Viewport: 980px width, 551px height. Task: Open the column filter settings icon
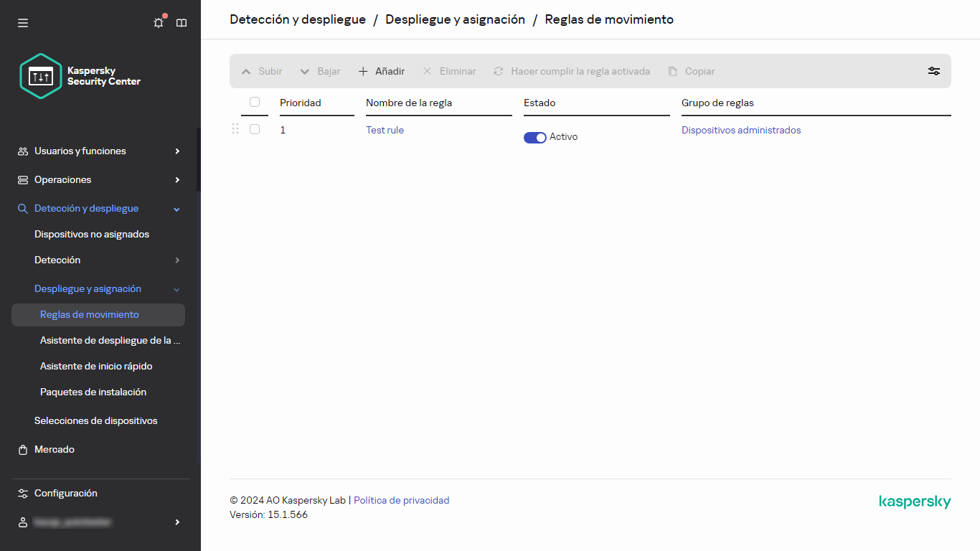click(x=933, y=71)
